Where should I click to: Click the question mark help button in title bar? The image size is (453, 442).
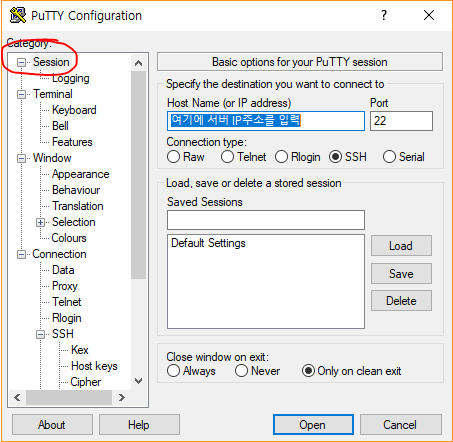pos(384,15)
